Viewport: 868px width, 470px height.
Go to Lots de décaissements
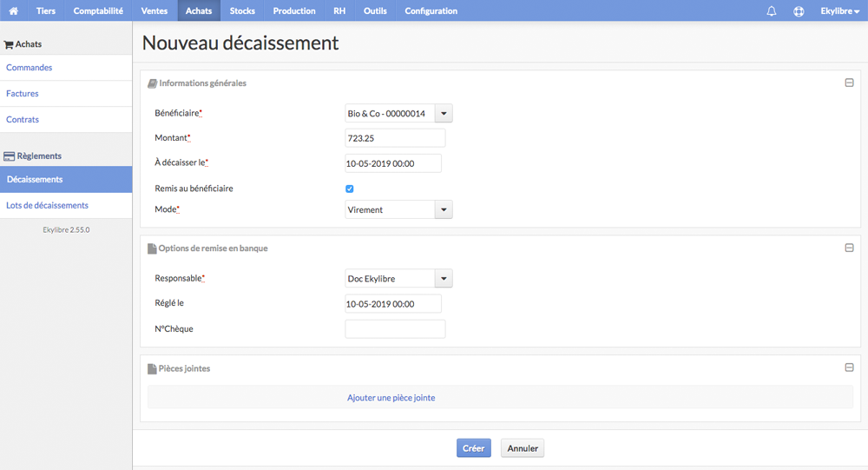66,206
